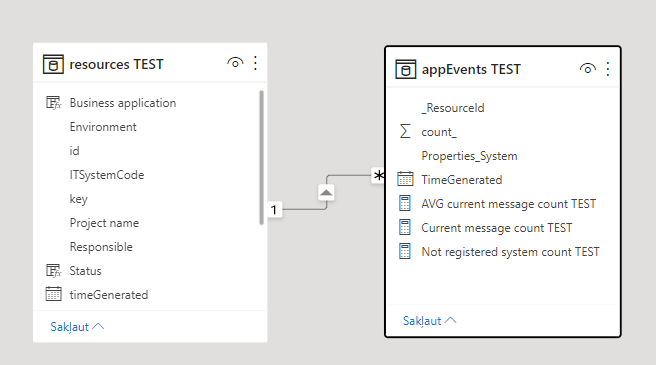Click measure icon for Current message count TEST
The image size is (656, 365).
click(405, 227)
